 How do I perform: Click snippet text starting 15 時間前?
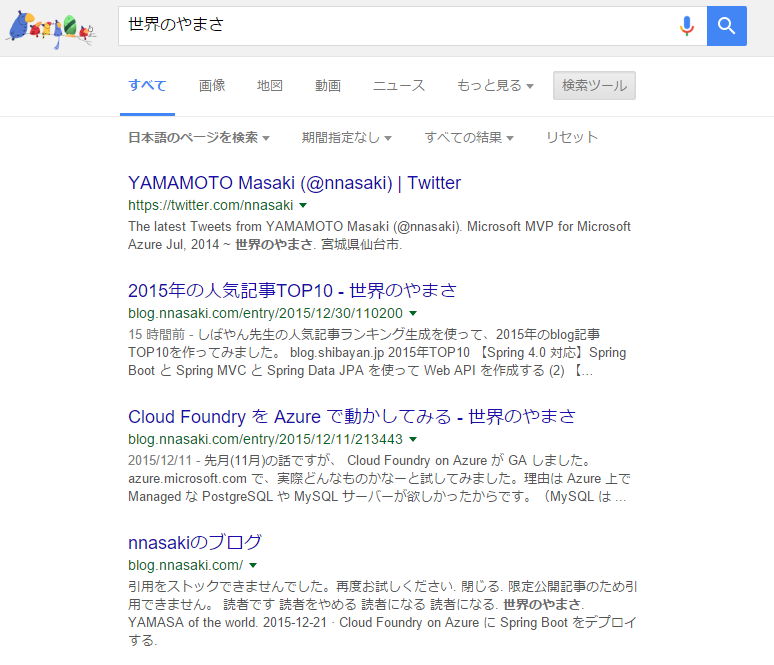(377, 352)
